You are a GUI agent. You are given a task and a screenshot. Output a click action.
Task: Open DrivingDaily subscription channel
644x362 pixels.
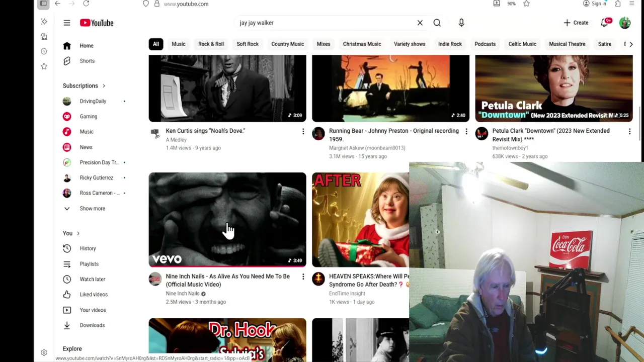[94, 101]
